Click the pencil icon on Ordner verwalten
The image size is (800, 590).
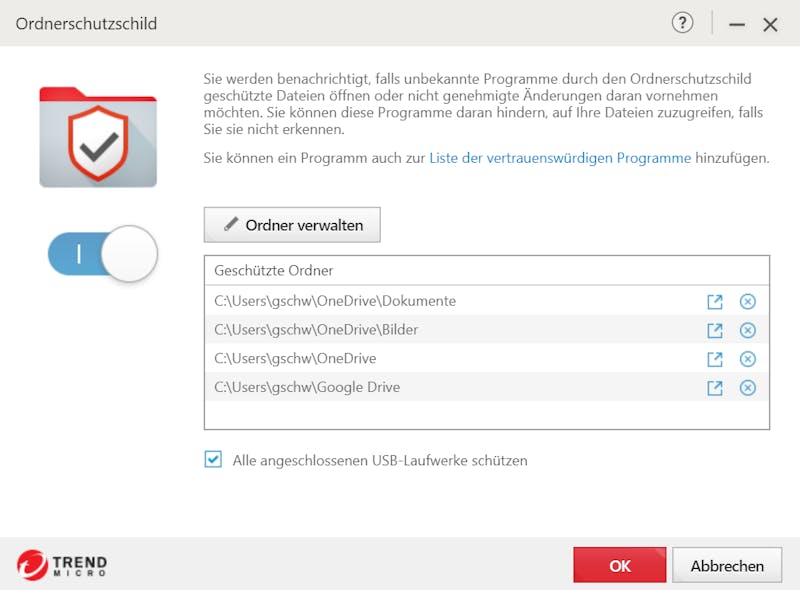[x=231, y=224]
